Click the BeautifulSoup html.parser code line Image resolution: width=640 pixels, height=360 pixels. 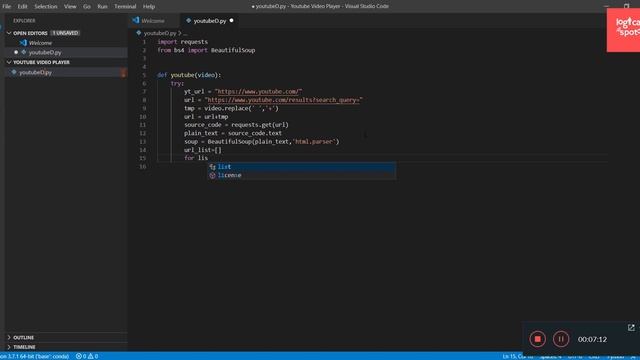coord(262,142)
